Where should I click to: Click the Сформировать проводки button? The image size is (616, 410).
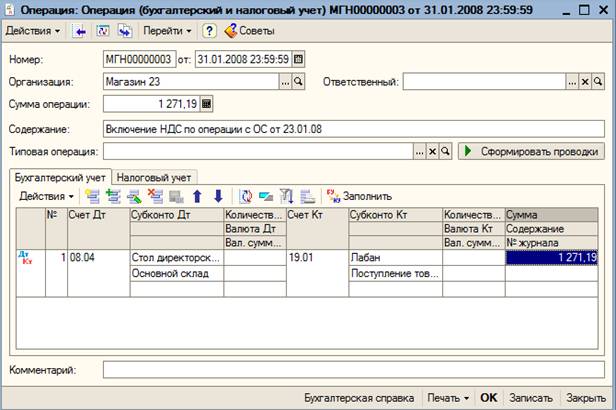click(x=530, y=151)
